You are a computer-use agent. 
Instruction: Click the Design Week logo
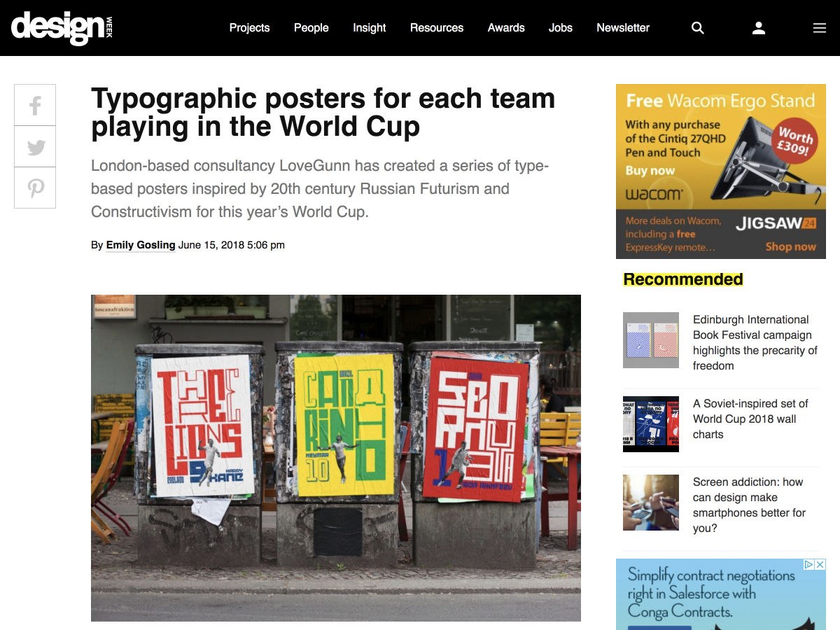pyautogui.click(x=62, y=28)
